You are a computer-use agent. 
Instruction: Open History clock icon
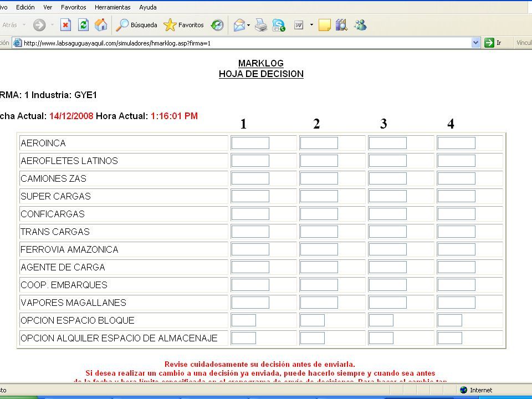[217, 25]
